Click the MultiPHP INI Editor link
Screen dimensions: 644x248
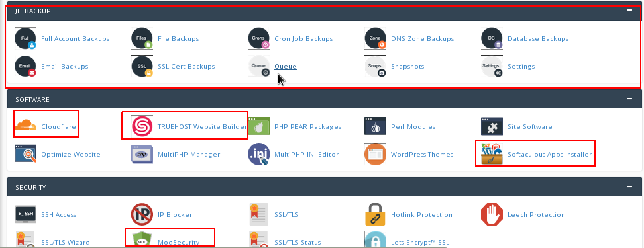(x=306, y=154)
